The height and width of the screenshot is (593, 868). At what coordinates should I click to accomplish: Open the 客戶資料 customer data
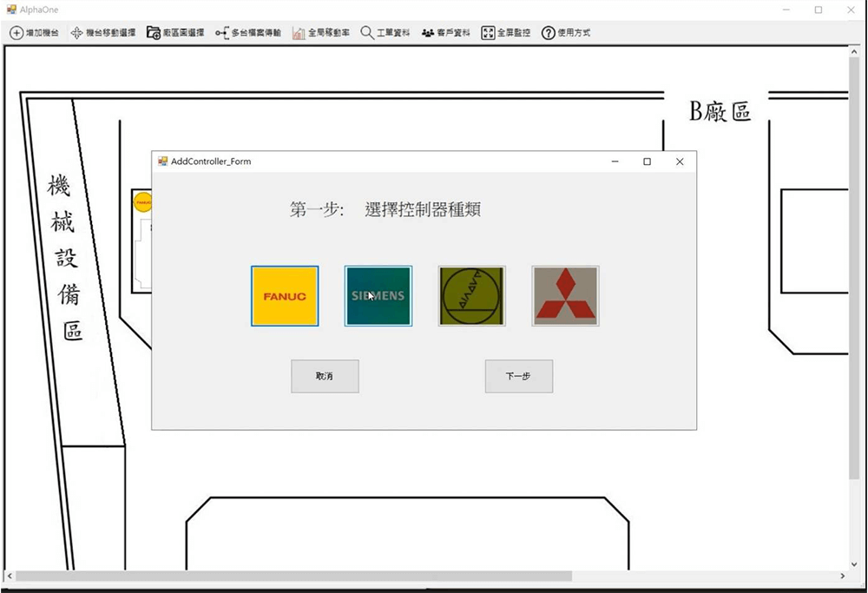point(445,33)
